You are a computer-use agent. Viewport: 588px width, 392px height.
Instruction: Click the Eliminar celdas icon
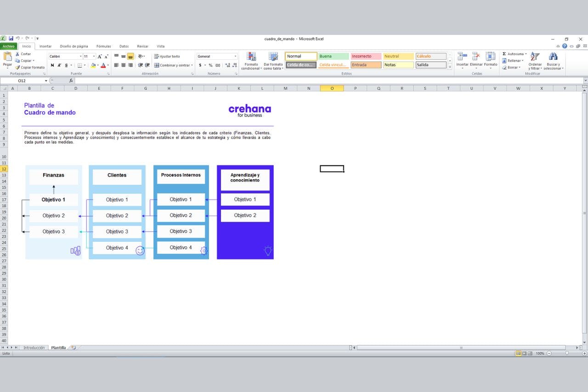pos(476,57)
